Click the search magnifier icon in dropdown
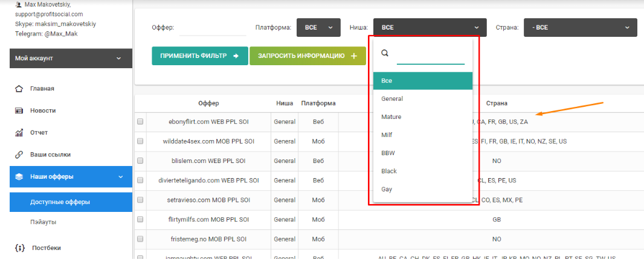This screenshot has height=259, width=644. tap(385, 53)
